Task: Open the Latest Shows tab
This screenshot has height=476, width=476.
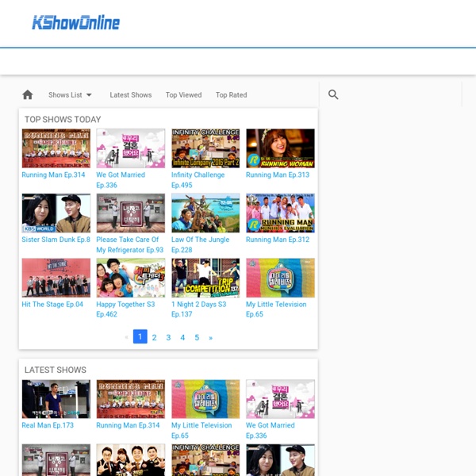Action: 130,95
